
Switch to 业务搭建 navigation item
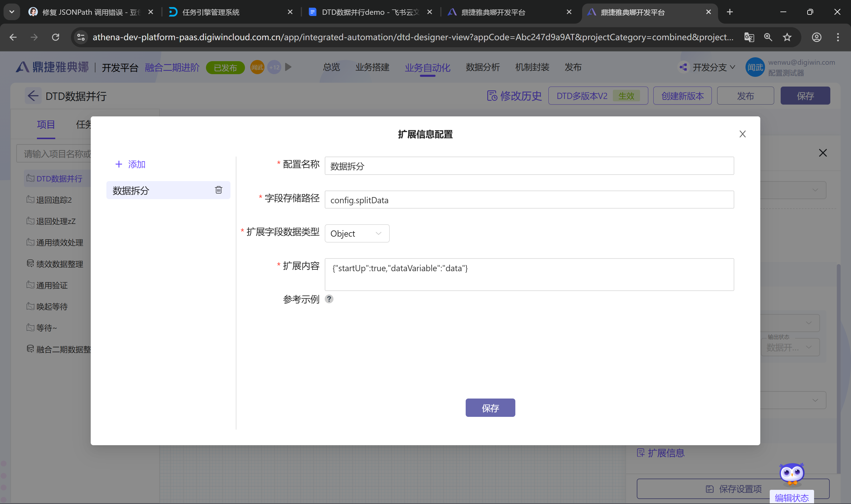[x=372, y=67]
